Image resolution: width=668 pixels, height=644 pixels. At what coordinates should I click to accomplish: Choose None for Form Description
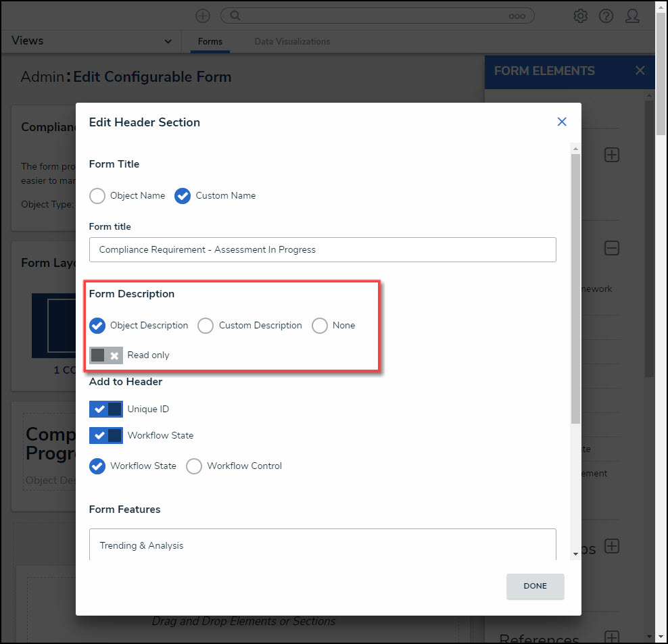point(319,326)
